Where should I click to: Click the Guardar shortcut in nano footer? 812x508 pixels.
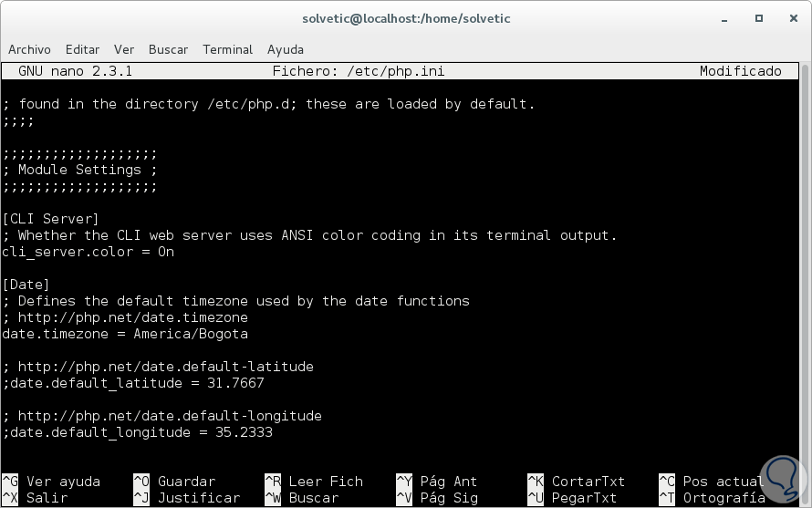coord(186,482)
